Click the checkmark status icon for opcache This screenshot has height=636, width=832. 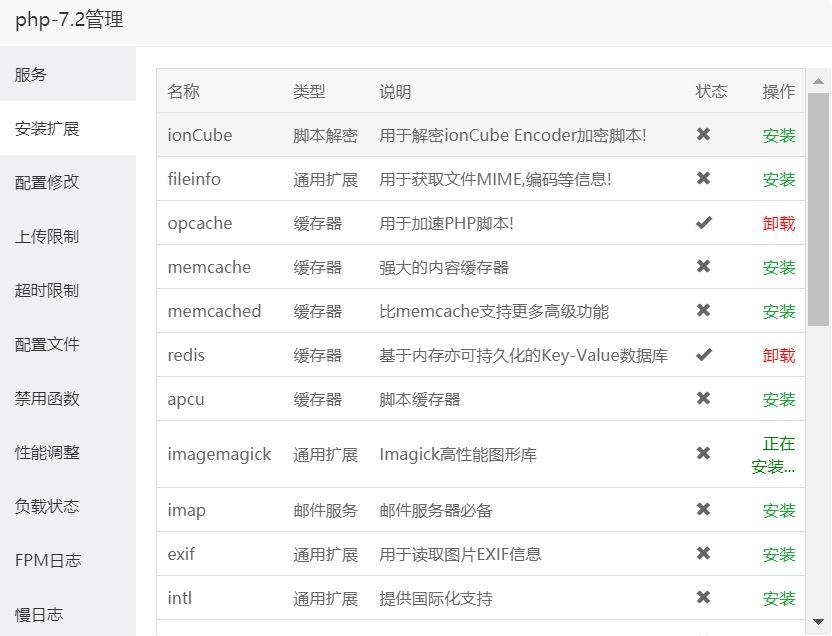pos(704,223)
